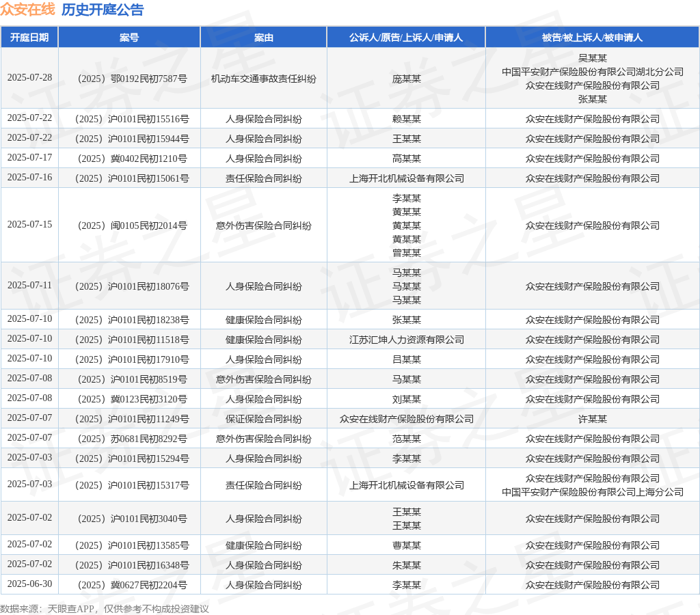Image resolution: width=700 pixels, height=615 pixels.
Task: Click '上海开北机械设备有限公司' in the 15061号 row
Action: tap(406, 178)
